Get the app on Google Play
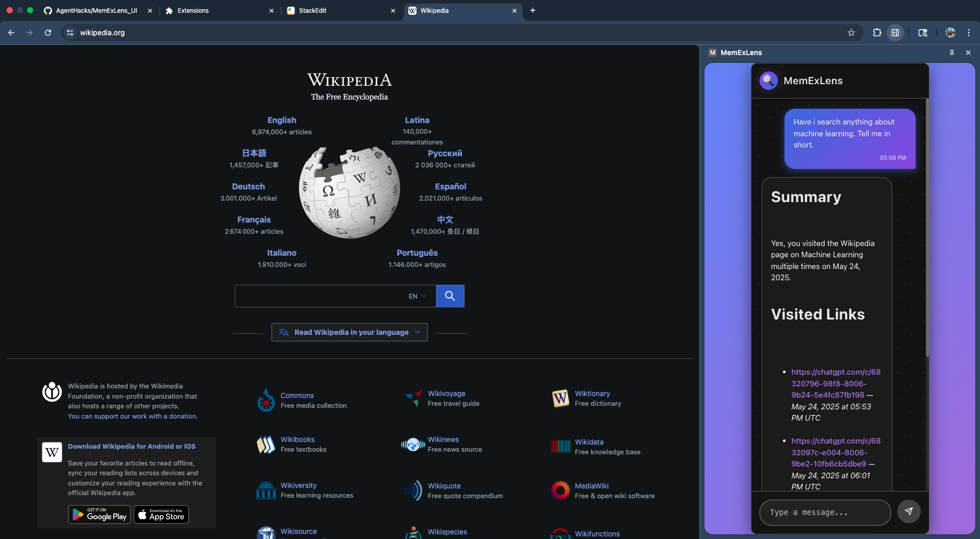This screenshot has height=539, width=980. tap(100, 514)
